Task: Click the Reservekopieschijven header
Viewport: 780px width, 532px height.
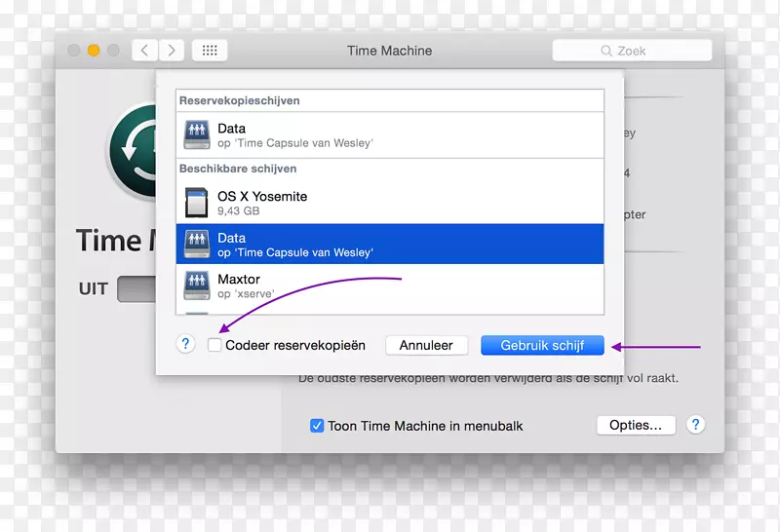Action: tap(239, 100)
